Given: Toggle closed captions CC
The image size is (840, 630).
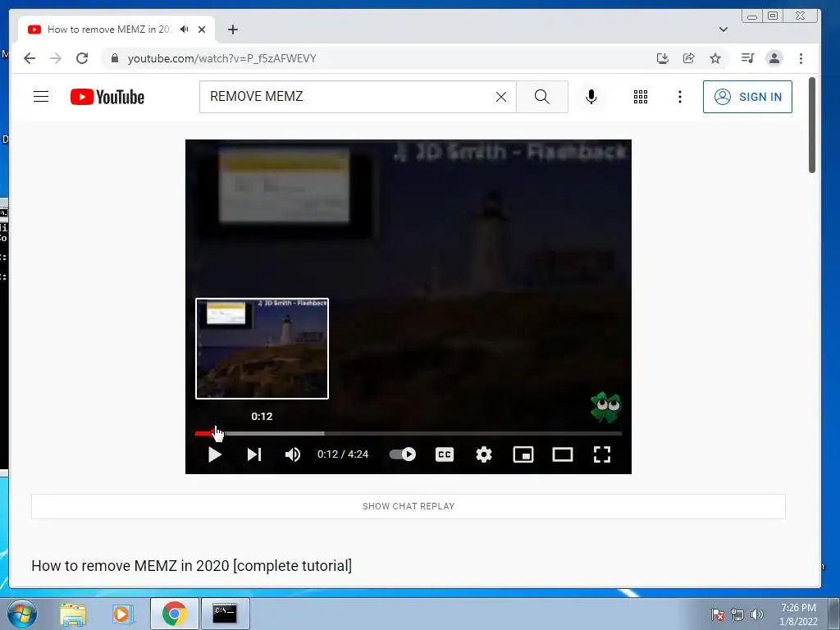Looking at the screenshot, I should [x=445, y=454].
